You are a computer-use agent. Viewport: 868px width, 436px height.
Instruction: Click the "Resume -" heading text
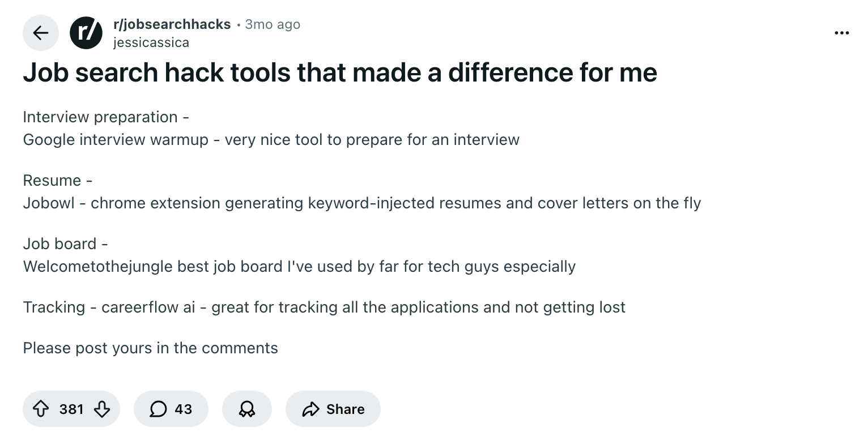[x=57, y=181]
